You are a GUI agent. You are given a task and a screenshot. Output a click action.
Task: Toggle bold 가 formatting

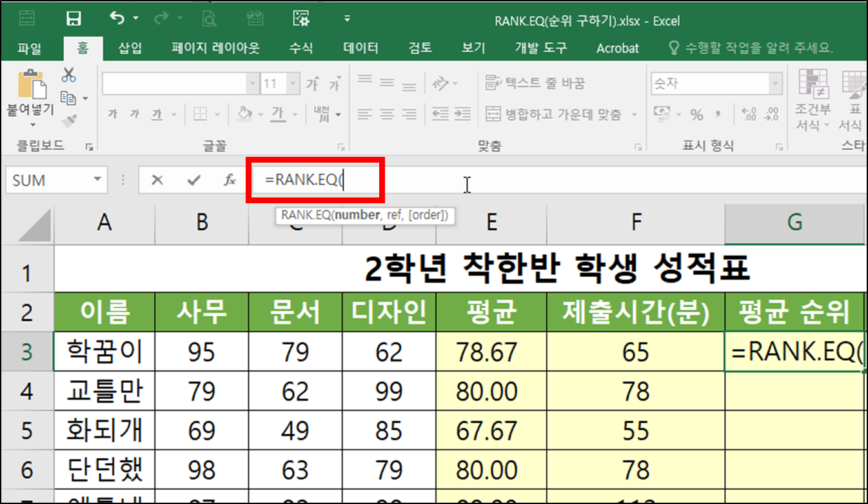coord(113,114)
